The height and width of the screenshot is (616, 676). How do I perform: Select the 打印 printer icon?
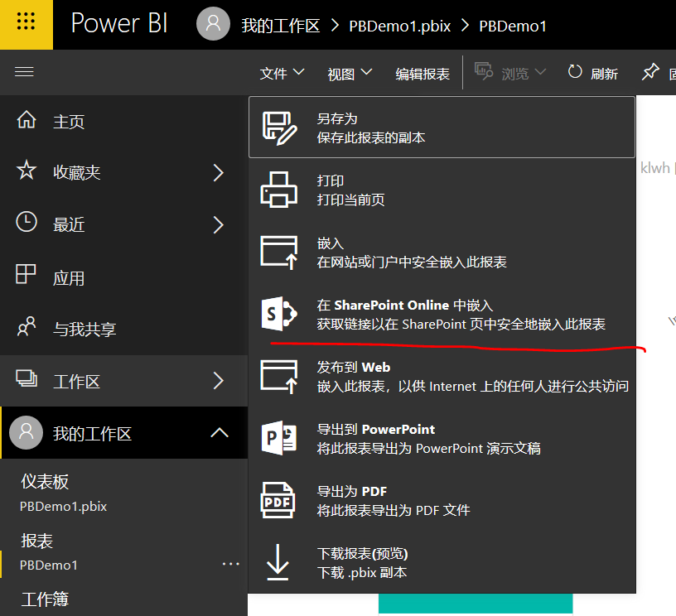point(279,189)
